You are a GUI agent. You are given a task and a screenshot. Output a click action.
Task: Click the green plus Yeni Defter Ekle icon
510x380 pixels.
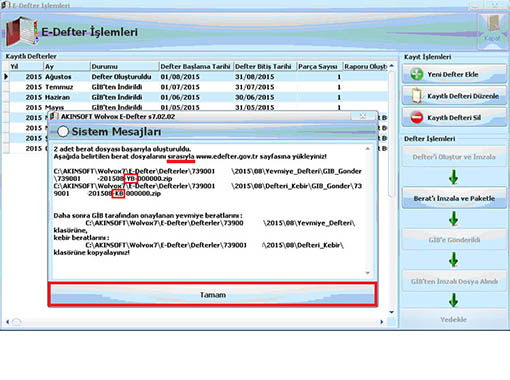click(416, 74)
